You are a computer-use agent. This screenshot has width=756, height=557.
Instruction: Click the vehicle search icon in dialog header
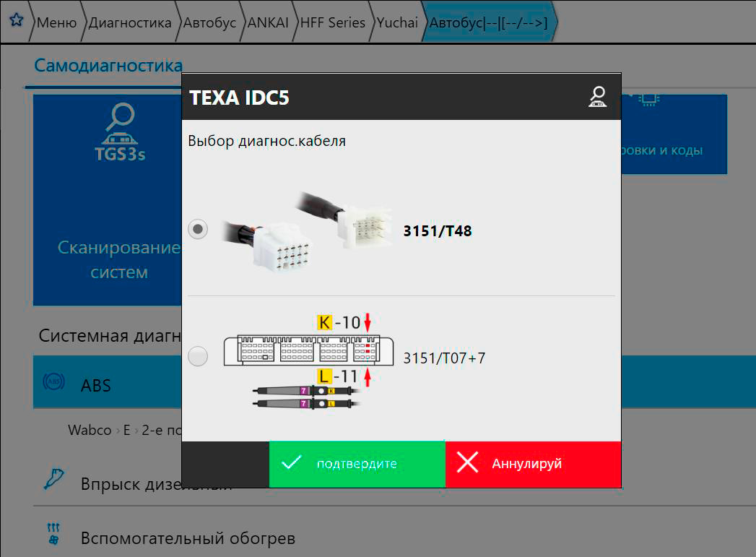pyautogui.click(x=597, y=97)
